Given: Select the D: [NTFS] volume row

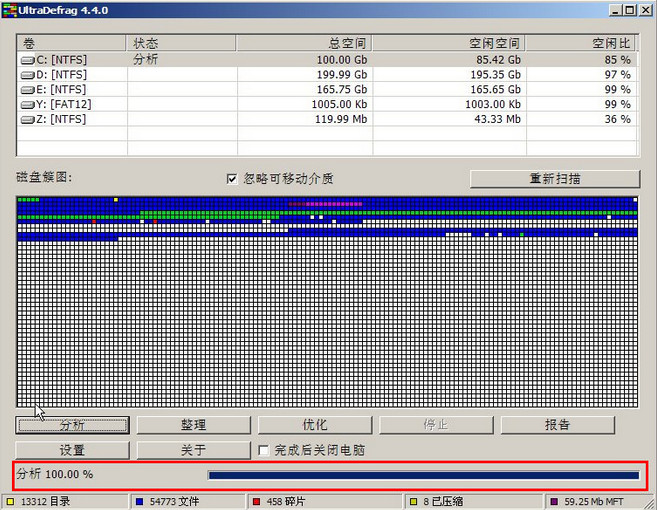Looking at the screenshot, I should pyautogui.click(x=327, y=75).
